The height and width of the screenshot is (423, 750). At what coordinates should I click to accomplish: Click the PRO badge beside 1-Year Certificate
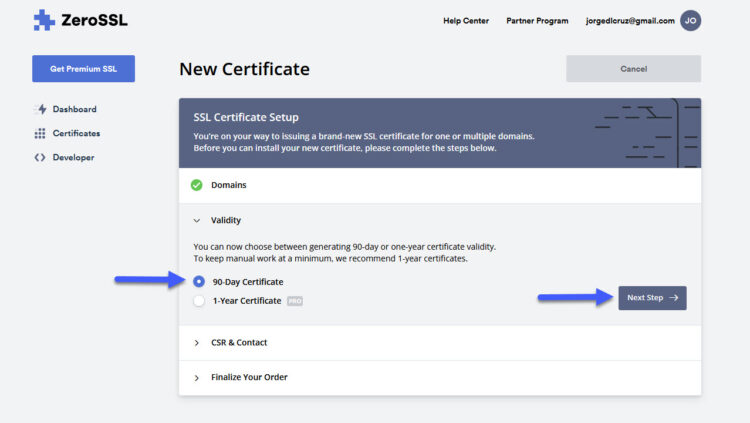point(295,301)
